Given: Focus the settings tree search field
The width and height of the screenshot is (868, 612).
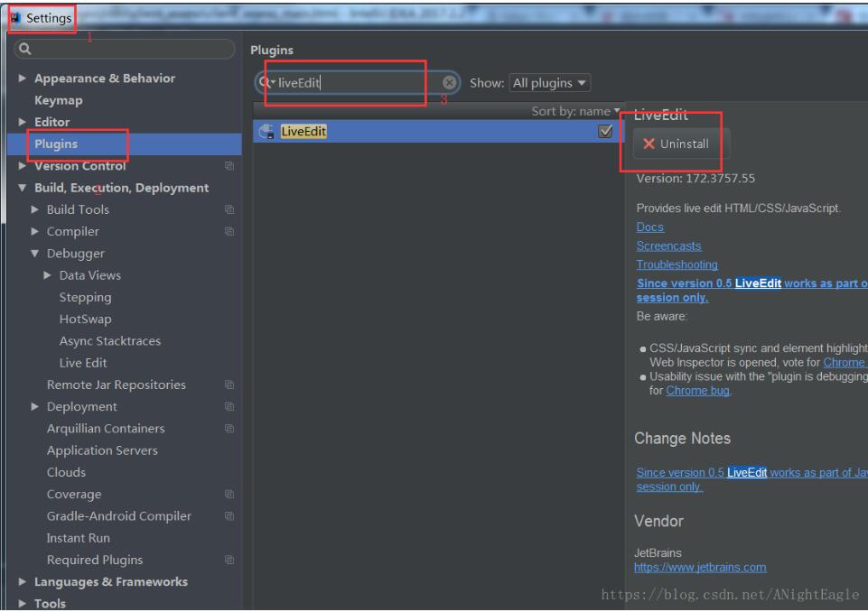Looking at the screenshot, I should (x=125, y=49).
